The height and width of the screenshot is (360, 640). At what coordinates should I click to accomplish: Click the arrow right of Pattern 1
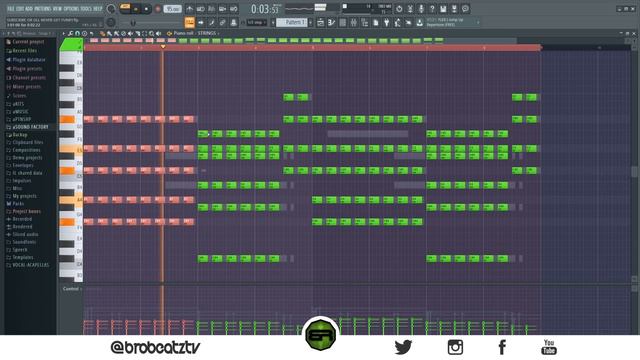pyautogui.click(x=311, y=22)
